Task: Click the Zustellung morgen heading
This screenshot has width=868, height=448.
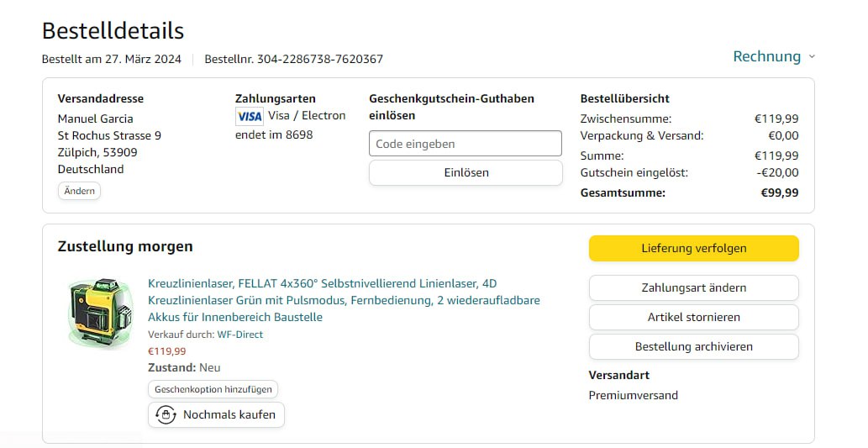Action: (x=125, y=246)
